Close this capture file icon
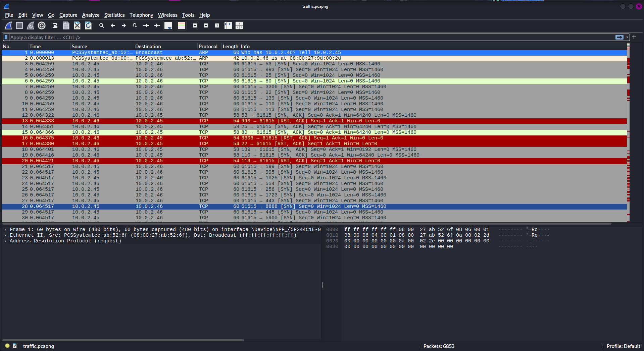The height and width of the screenshot is (351, 644). (x=77, y=25)
